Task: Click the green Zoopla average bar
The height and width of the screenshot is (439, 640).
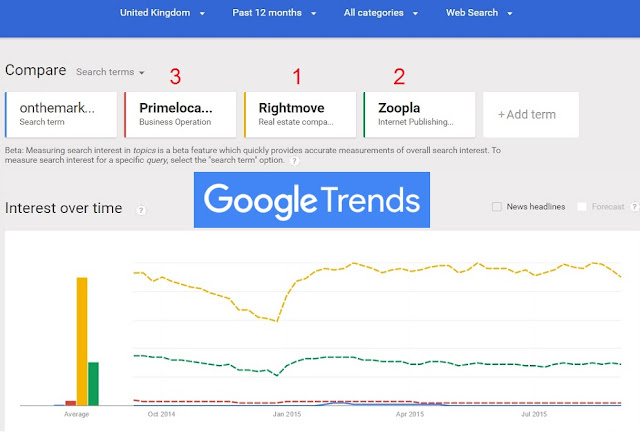Action: tap(93, 384)
